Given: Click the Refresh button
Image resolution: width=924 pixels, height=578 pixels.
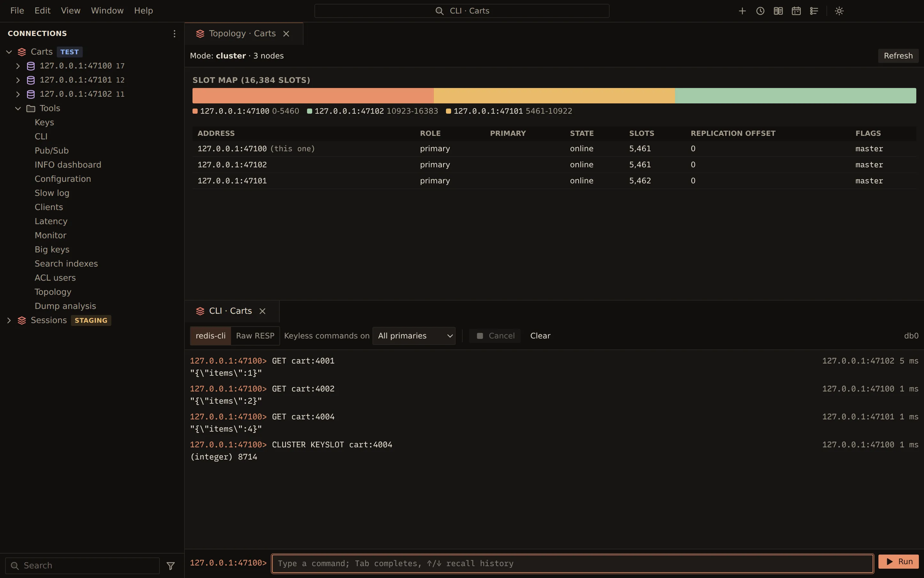Looking at the screenshot, I should (x=898, y=56).
